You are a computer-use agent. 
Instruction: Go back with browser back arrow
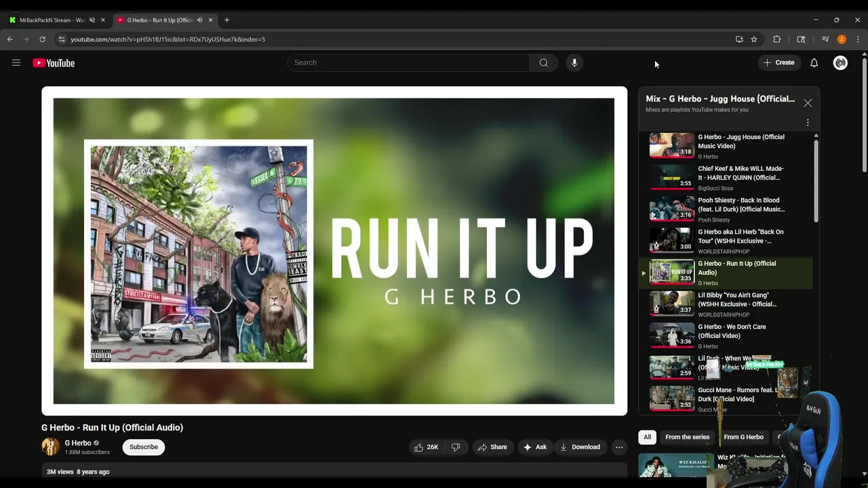(x=10, y=39)
